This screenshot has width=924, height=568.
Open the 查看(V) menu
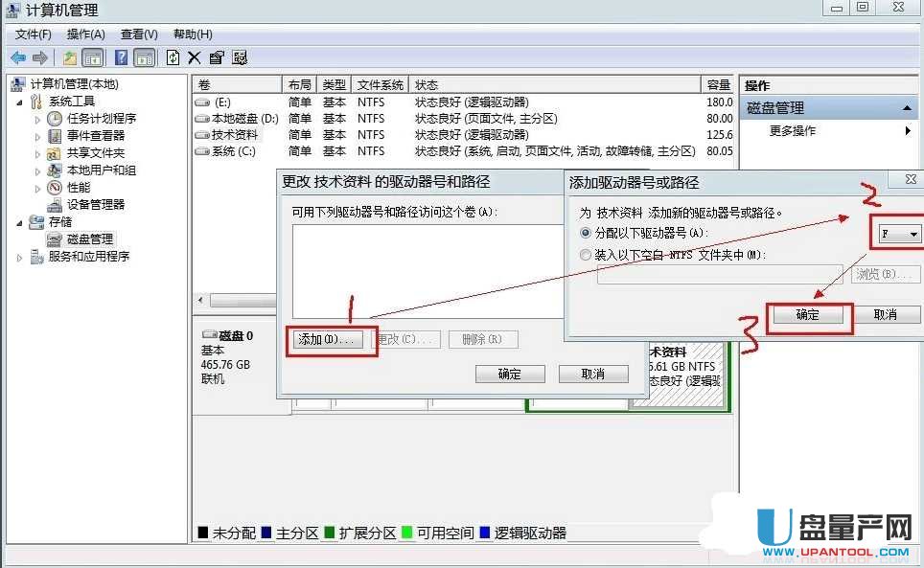click(139, 34)
